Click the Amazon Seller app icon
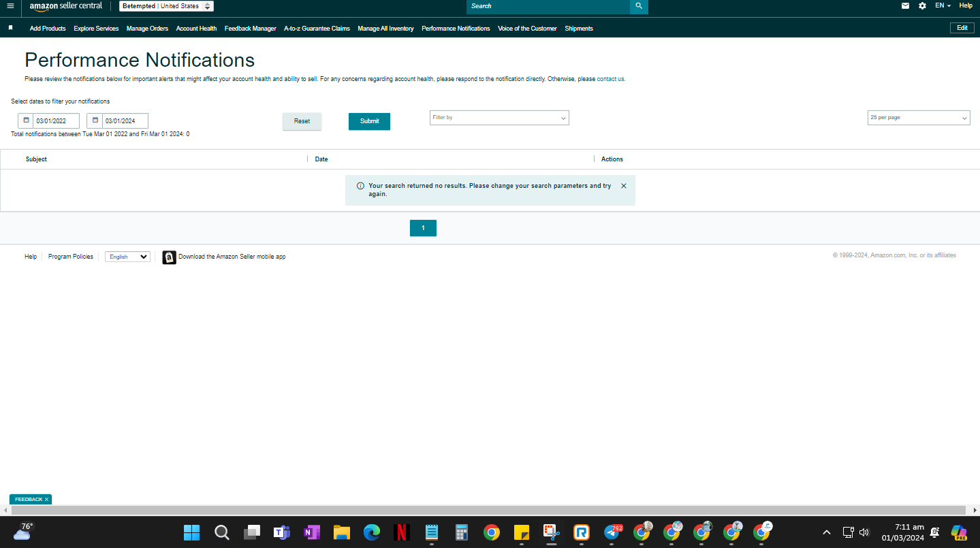This screenshot has width=980, height=548. point(169,257)
